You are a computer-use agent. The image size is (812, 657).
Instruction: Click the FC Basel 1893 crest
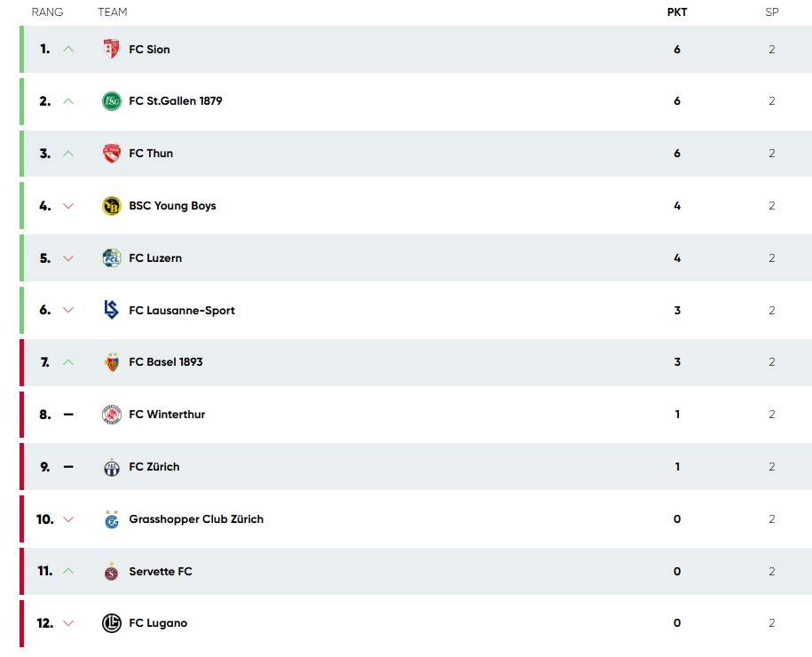(x=111, y=361)
